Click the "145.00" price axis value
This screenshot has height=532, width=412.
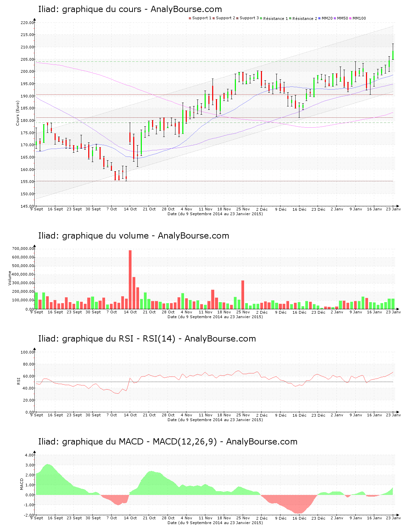point(27,206)
